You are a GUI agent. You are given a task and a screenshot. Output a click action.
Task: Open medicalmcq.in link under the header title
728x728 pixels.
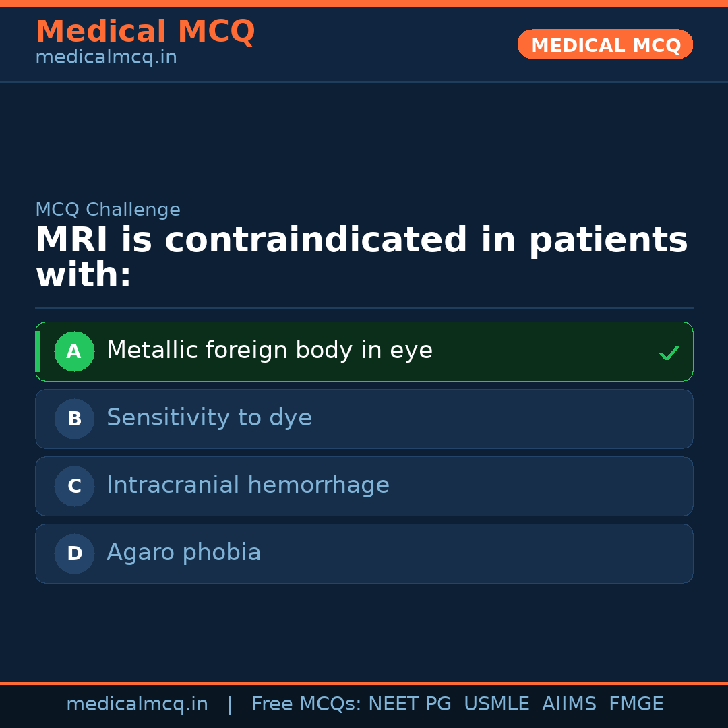(106, 58)
